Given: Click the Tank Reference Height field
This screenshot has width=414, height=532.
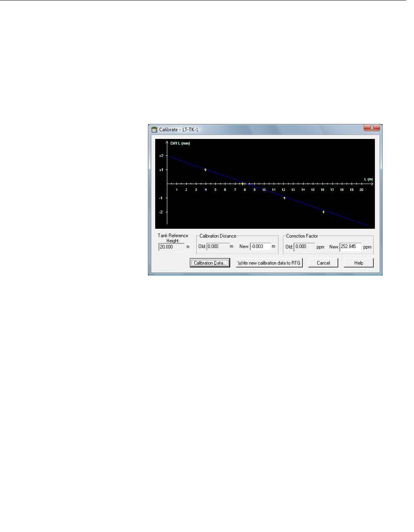Looking at the screenshot, I should tap(171, 247).
